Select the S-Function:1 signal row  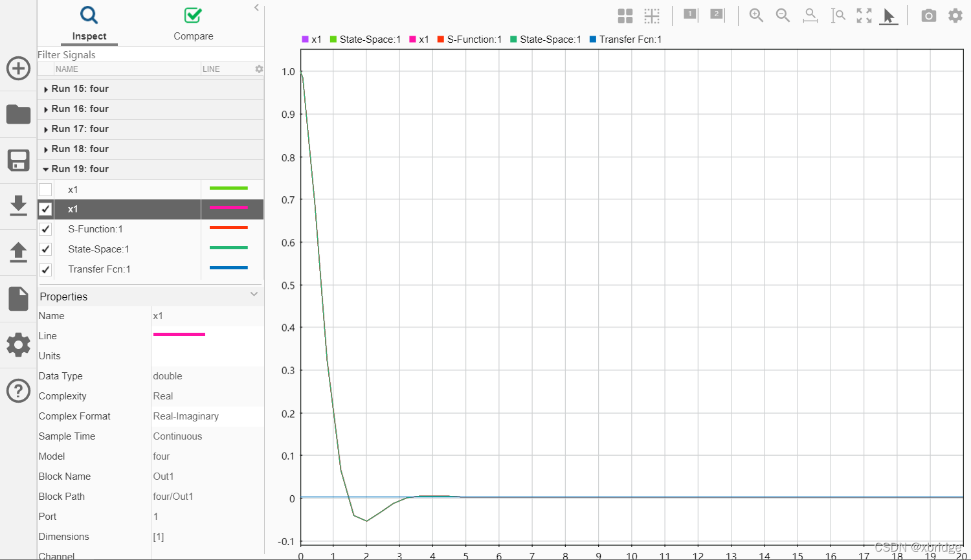coord(150,229)
